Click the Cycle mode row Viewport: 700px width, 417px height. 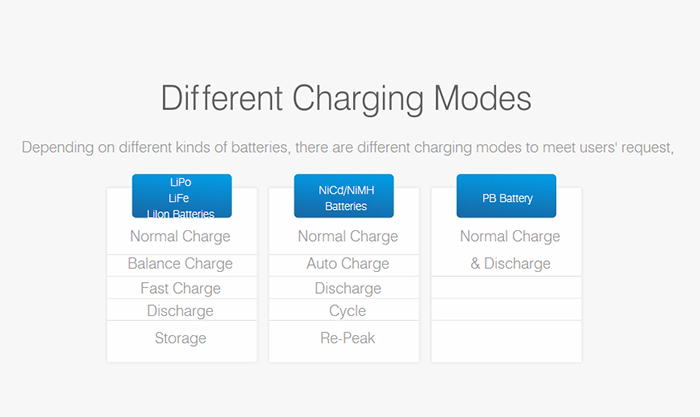[x=347, y=311]
